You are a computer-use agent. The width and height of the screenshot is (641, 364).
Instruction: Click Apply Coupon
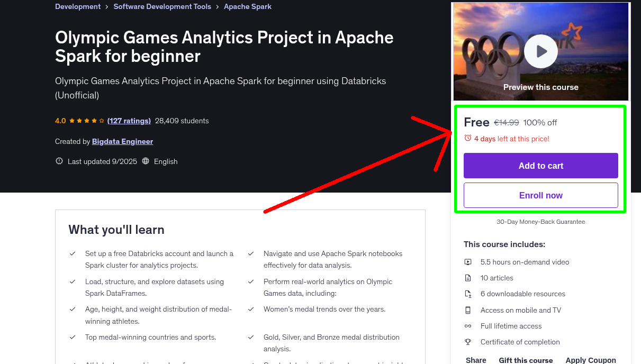[x=590, y=360]
